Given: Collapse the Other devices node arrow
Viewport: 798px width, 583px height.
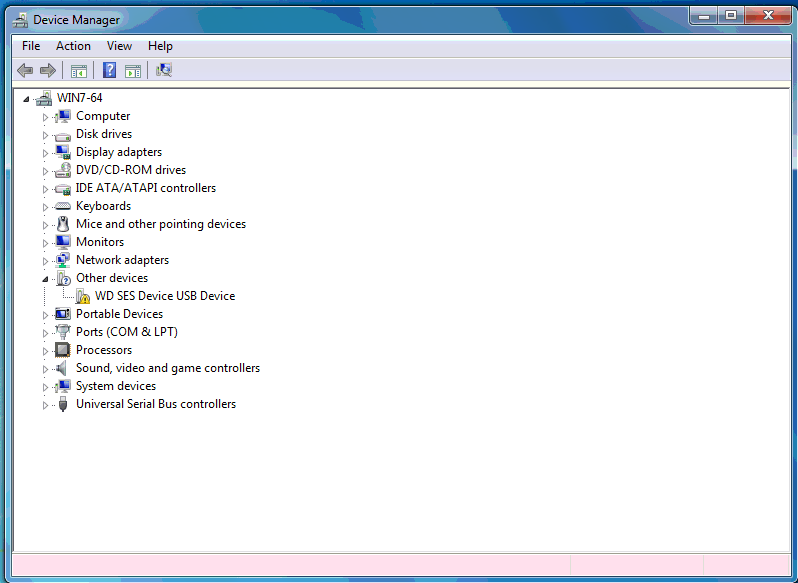Looking at the screenshot, I should pos(45,279).
